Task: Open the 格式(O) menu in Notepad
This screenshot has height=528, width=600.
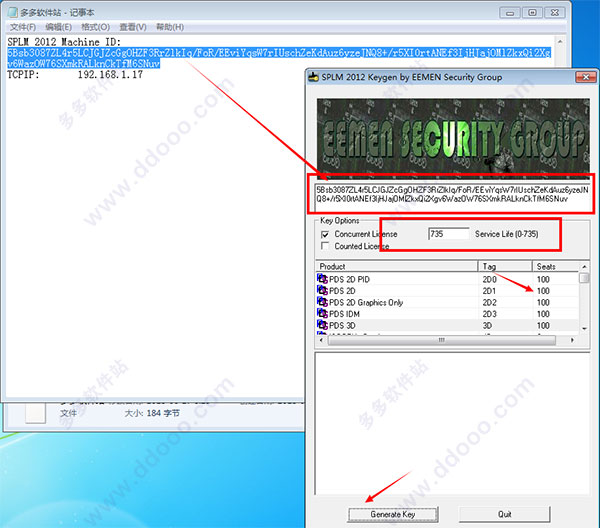Action: coord(95,27)
